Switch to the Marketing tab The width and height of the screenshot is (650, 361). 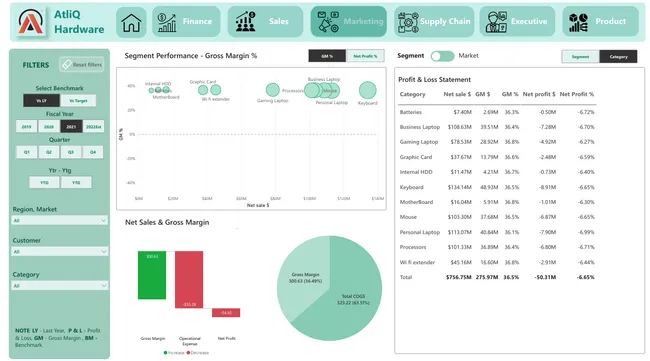pyautogui.click(x=349, y=22)
